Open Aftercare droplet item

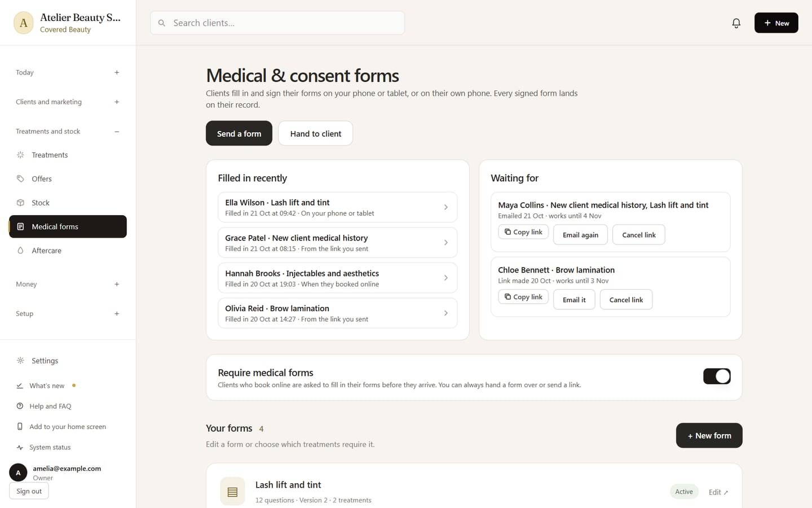coord(68,251)
